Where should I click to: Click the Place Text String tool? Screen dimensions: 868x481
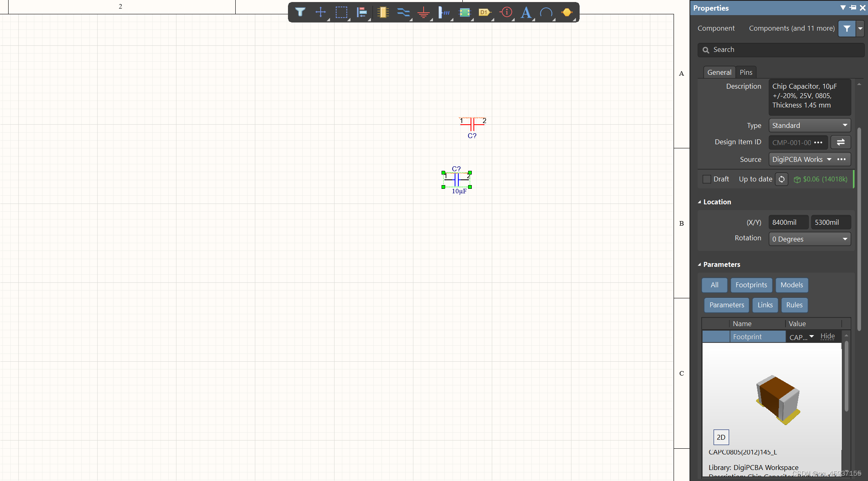pos(526,12)
